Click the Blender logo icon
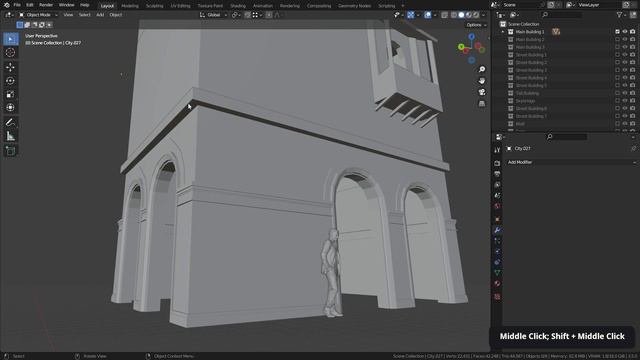The height and width of the screenshot is (360, 640). 7,5
